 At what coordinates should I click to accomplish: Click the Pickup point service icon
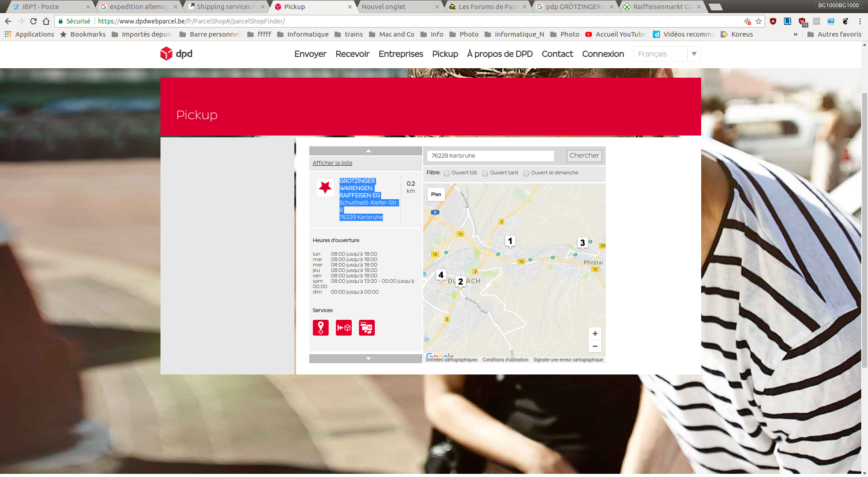(x=321, y=327)
